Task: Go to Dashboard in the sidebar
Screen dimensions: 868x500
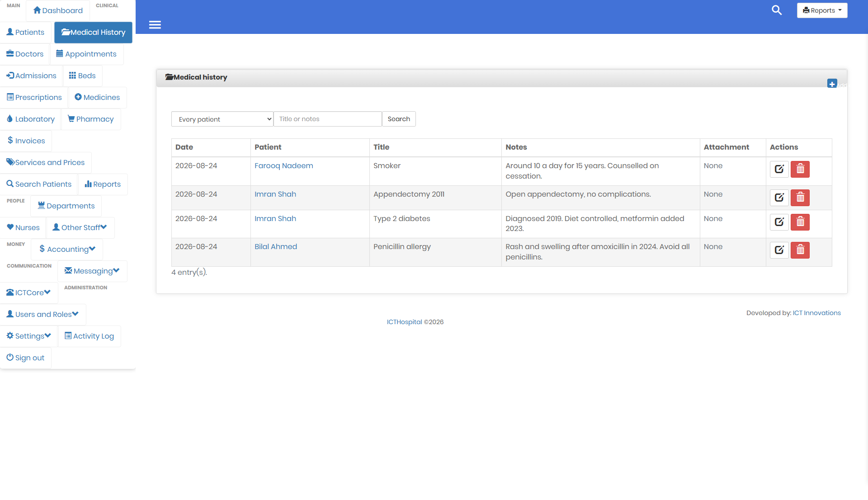Action: click(58, 10)
